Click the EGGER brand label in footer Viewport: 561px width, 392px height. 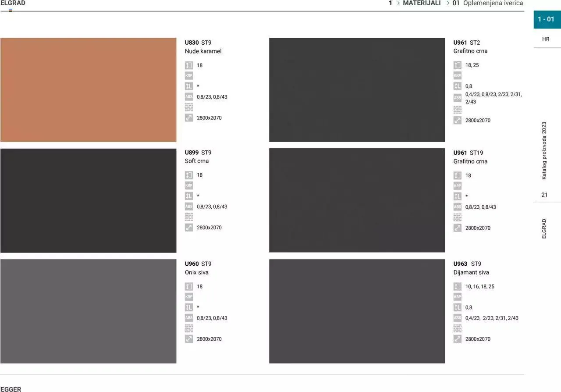click(x=11, y=389)
